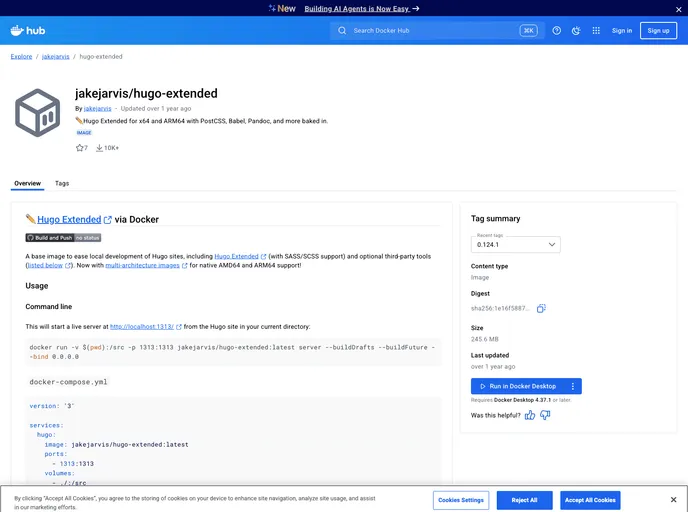The height and width of the screenshot is (512, 688).
Task: Click the Updated over 1 year ago text
Action: [156, 108]
